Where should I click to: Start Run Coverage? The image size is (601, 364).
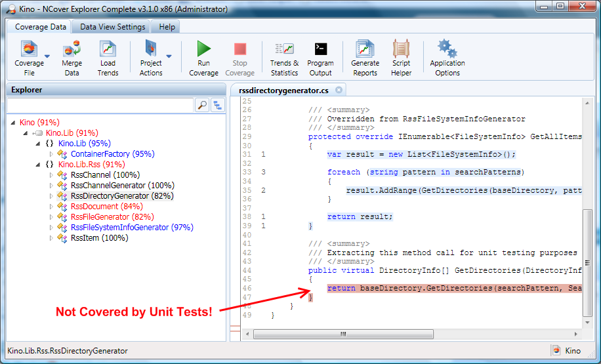(x=203, y=58)
